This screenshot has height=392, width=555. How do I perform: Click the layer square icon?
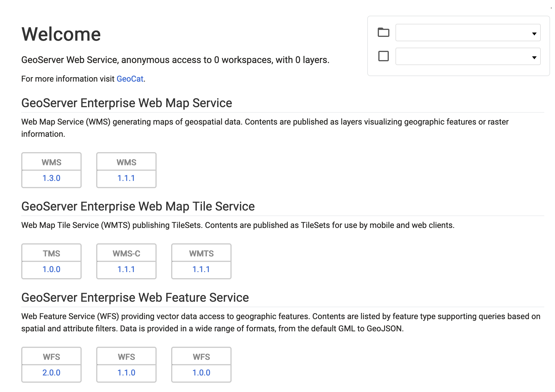[x=383, y=56]
